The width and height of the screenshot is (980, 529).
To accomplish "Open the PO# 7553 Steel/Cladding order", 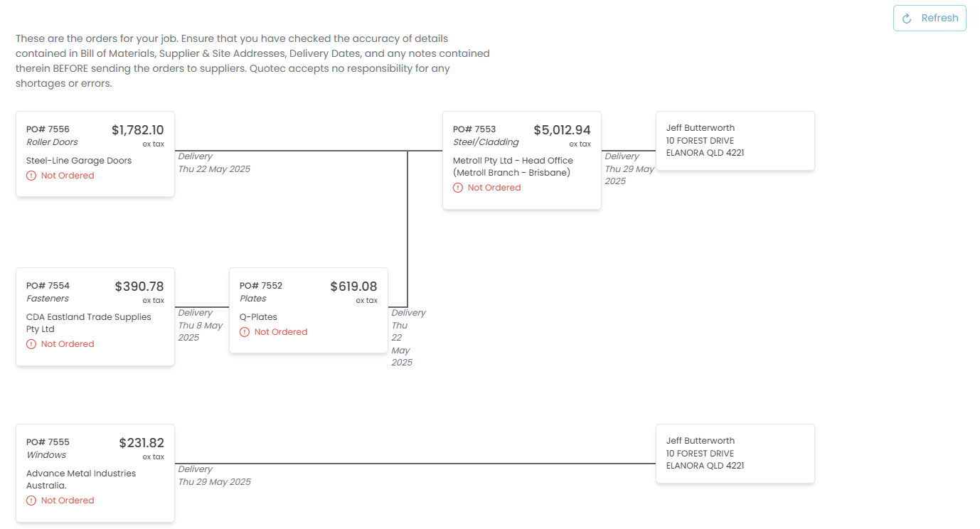I will pyautogui.click(x=522, y=160).
